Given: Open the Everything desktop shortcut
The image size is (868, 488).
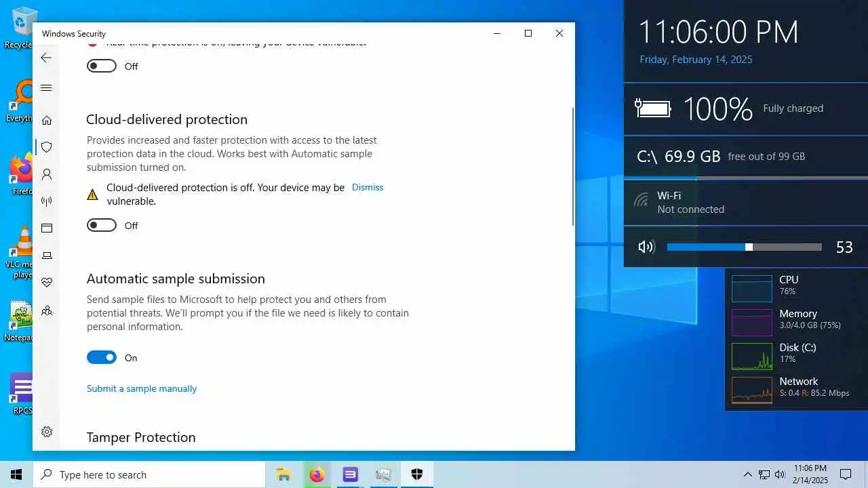Looking at the screenshot, I should [x=20, y=100].
